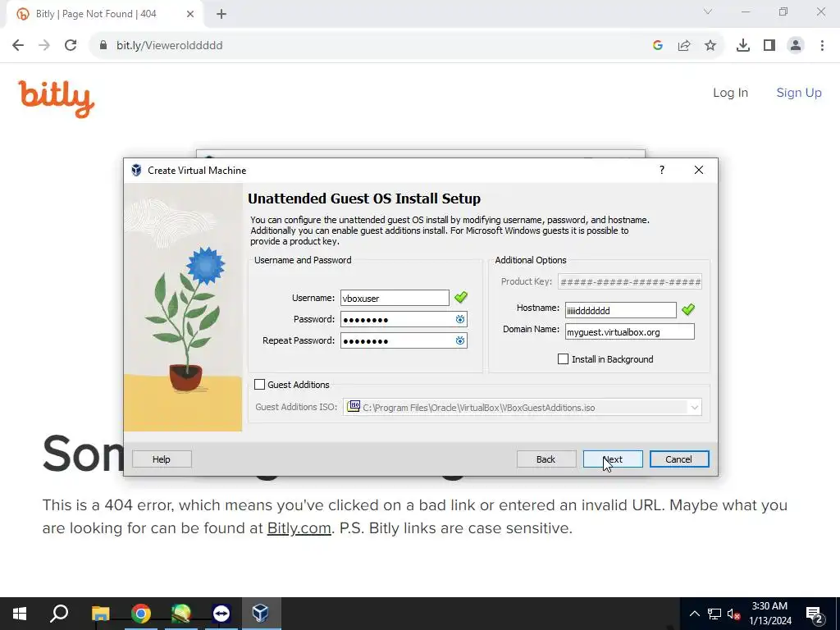840x630 pixels.
Task: Open network status tray icon
Action: point(714,614)
